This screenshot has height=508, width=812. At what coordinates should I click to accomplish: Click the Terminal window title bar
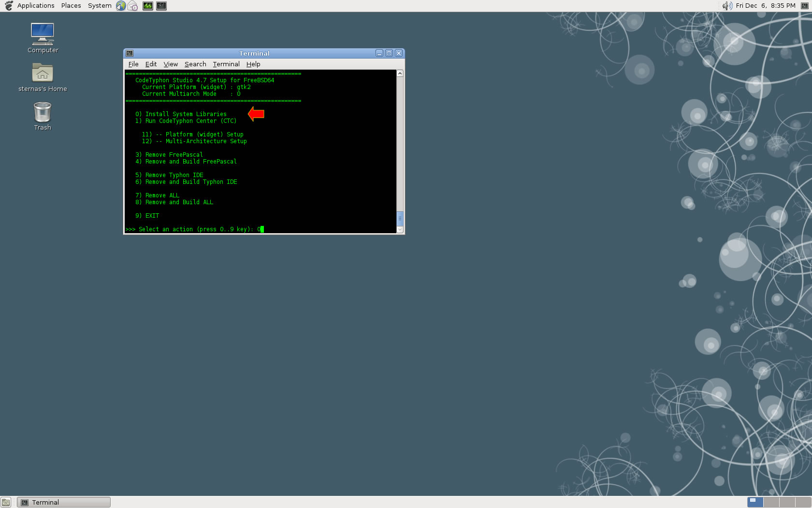254,53
